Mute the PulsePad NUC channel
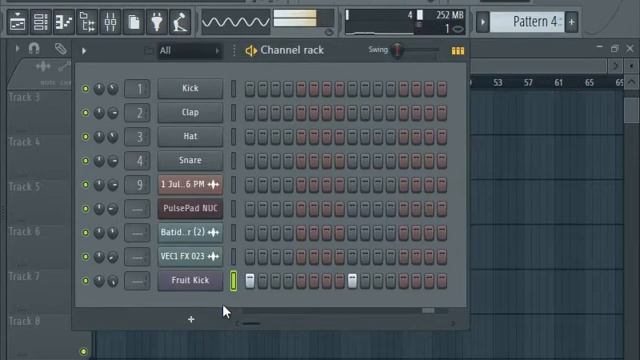This screenshot has width=640, height=360. 85,209
